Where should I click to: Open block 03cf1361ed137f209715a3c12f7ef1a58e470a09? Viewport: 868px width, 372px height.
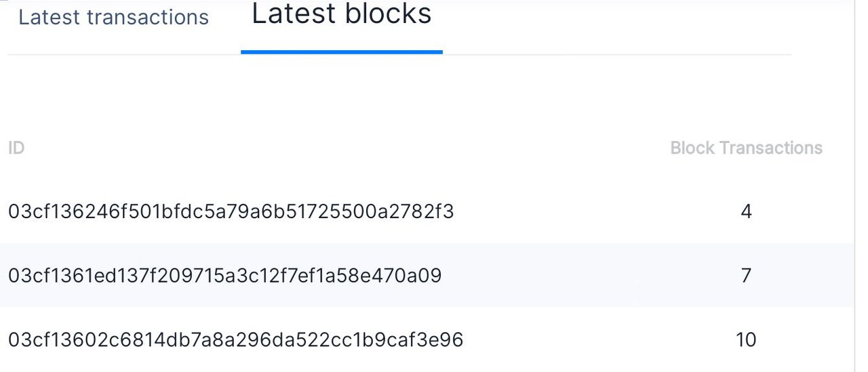pos(224,276)
